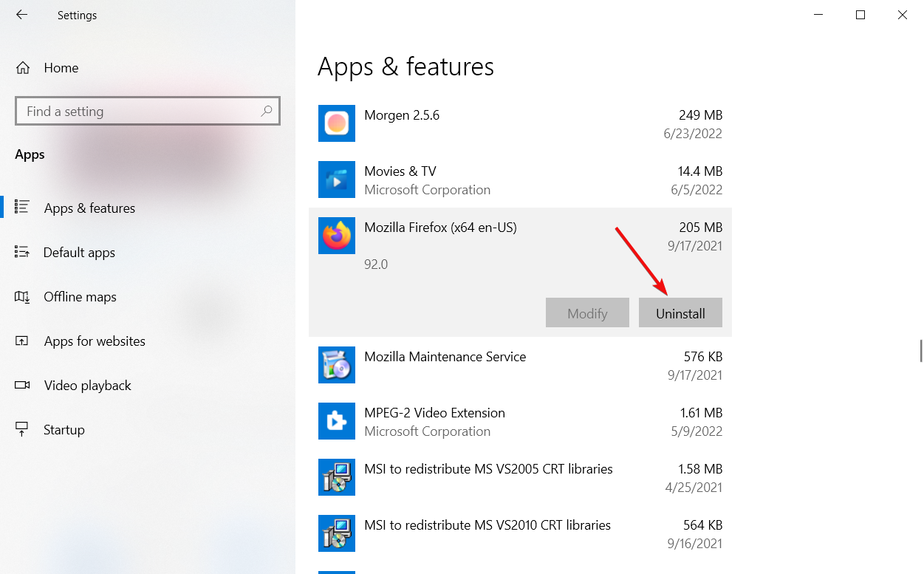Click the 1.58 MB size value
Image resolution: width=924 pixels, height=574 pixels.
700,469
